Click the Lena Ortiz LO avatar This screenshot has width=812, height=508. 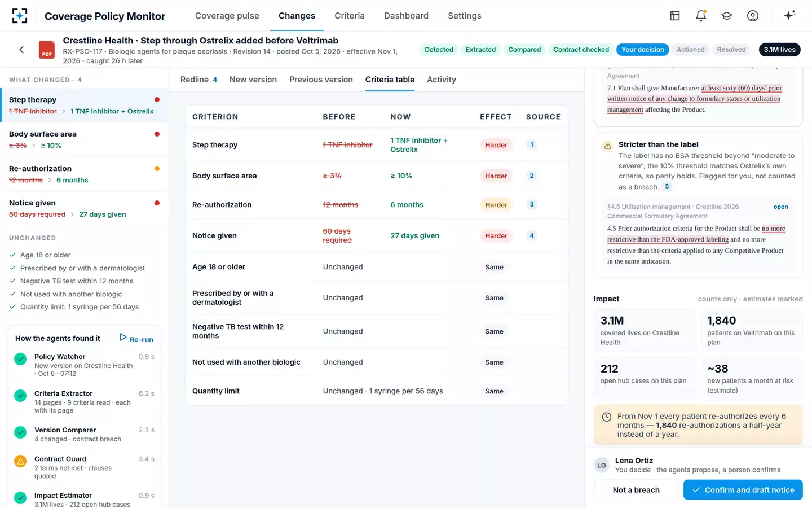602,465
